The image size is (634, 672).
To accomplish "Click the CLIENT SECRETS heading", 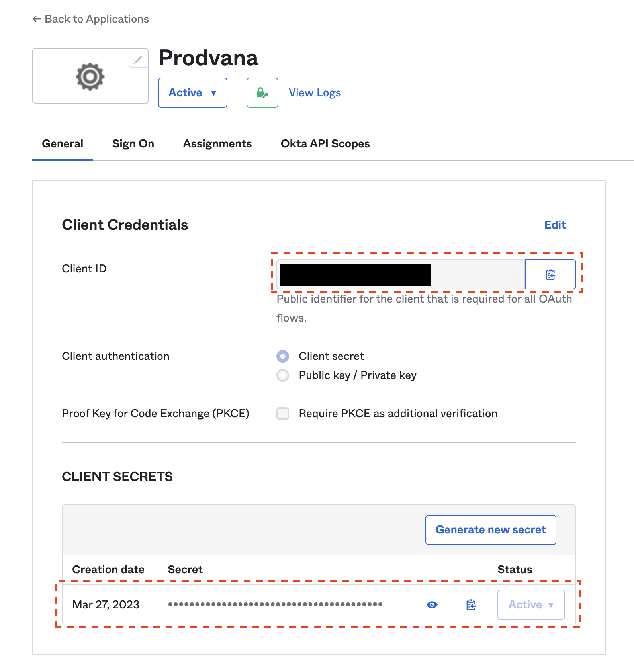I will pos(117,477).
